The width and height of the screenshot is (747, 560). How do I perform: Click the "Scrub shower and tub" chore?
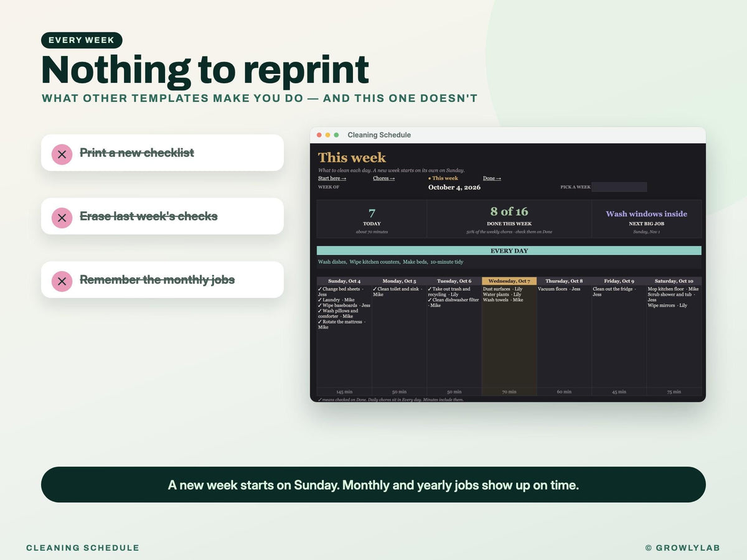(670, 297)
